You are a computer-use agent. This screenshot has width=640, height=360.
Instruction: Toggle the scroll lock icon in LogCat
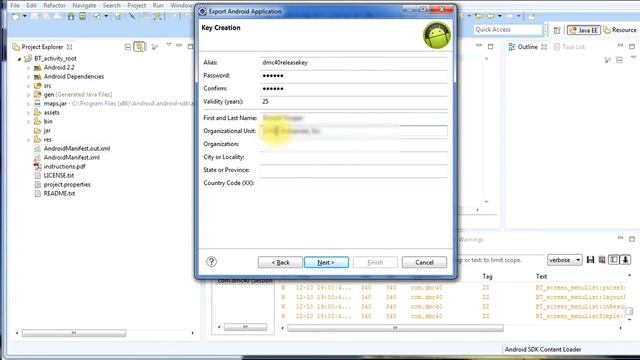(625, 260)
